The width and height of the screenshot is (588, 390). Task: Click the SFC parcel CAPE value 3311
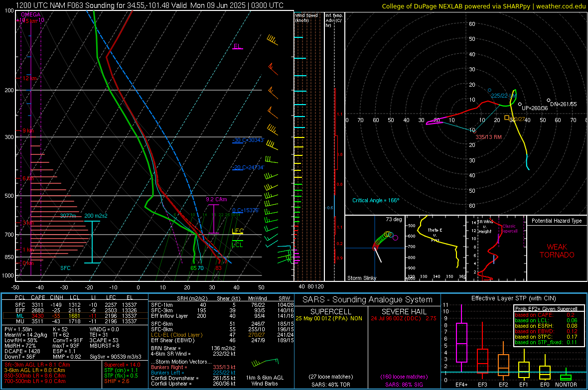tap(37, 305)
